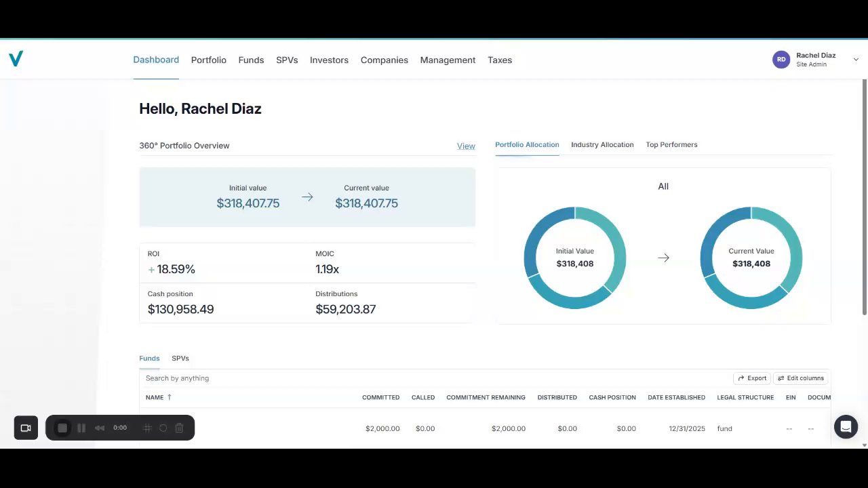Click the EIN column header
Screen dimensions: 868x488
pos(791,397)
